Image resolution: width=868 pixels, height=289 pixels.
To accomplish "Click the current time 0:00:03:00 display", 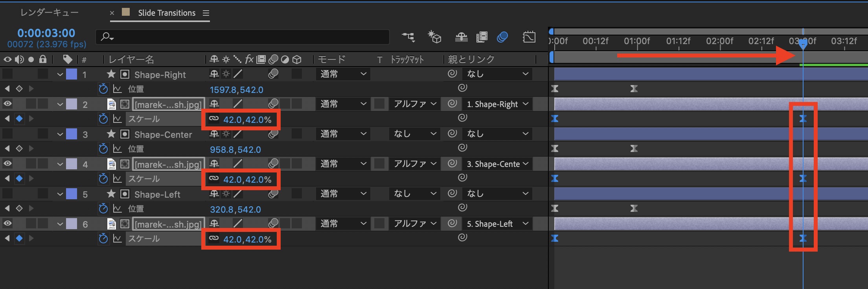I will coord(46,33).
